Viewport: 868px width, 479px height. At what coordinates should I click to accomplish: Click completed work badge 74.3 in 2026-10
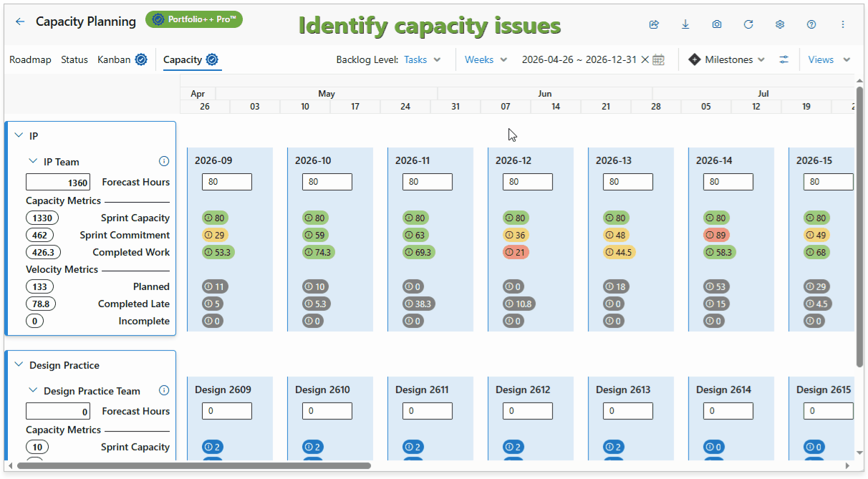pyautogui.click(x=319, y=252)
